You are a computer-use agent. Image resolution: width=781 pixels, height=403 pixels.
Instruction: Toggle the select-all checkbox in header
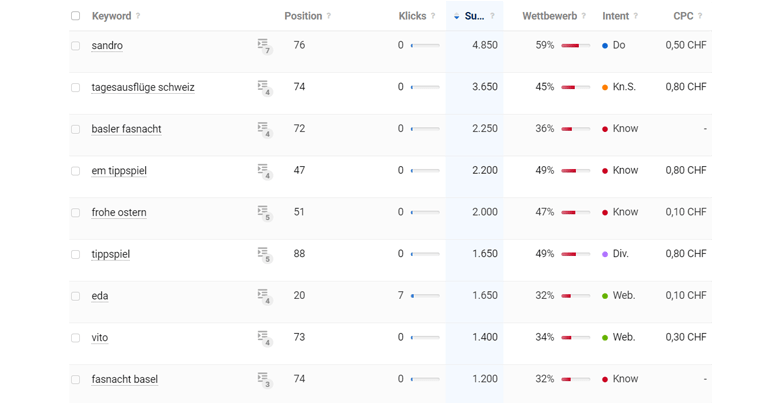(x=75, y=15)
